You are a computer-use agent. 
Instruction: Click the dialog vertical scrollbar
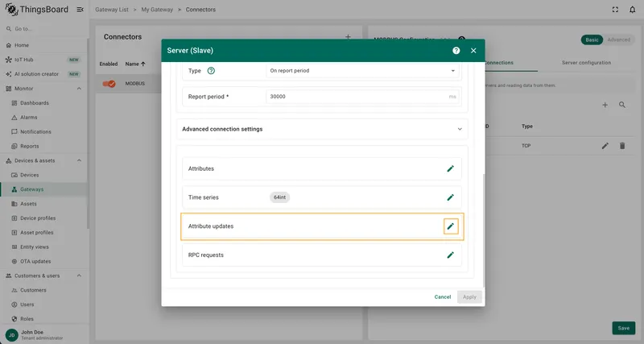(x=484, y=230)
